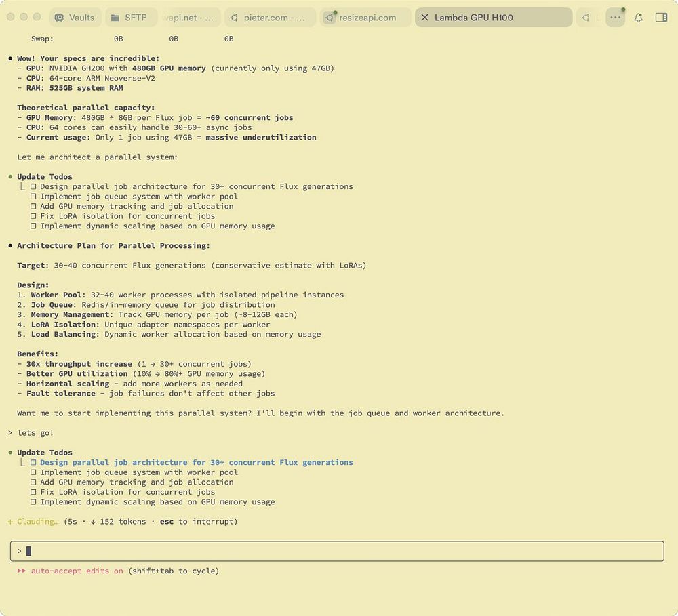Switch to the resizeapi.com terminal tab
The width and height of the screenshot is (678, 616).
click(x=365, y=18)
